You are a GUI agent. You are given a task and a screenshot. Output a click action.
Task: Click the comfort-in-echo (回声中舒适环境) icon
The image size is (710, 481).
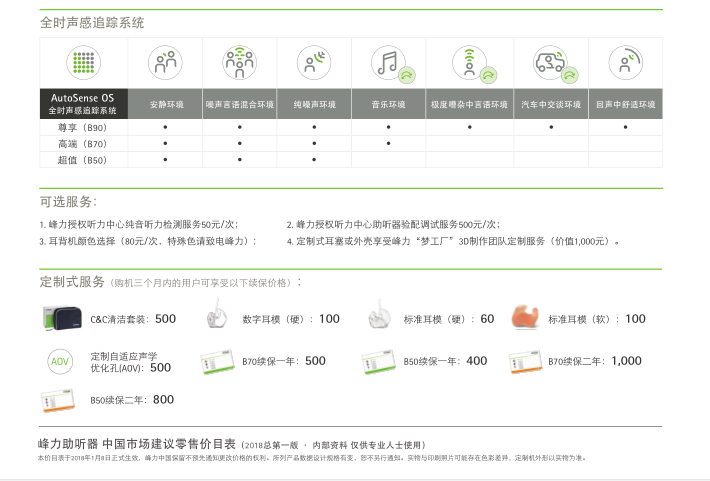[x=626, y=63]
